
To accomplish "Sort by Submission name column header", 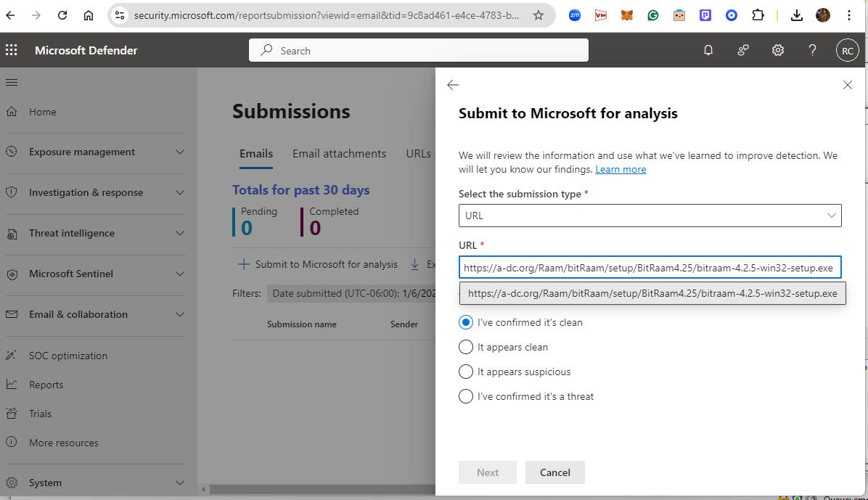I will pos(302,324).
